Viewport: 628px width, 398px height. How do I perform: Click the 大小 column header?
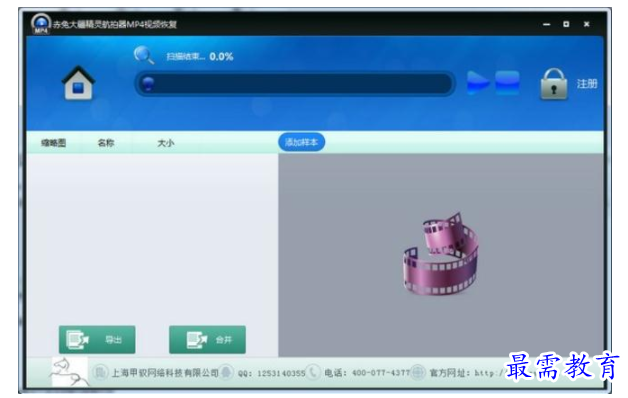point(165,143)
